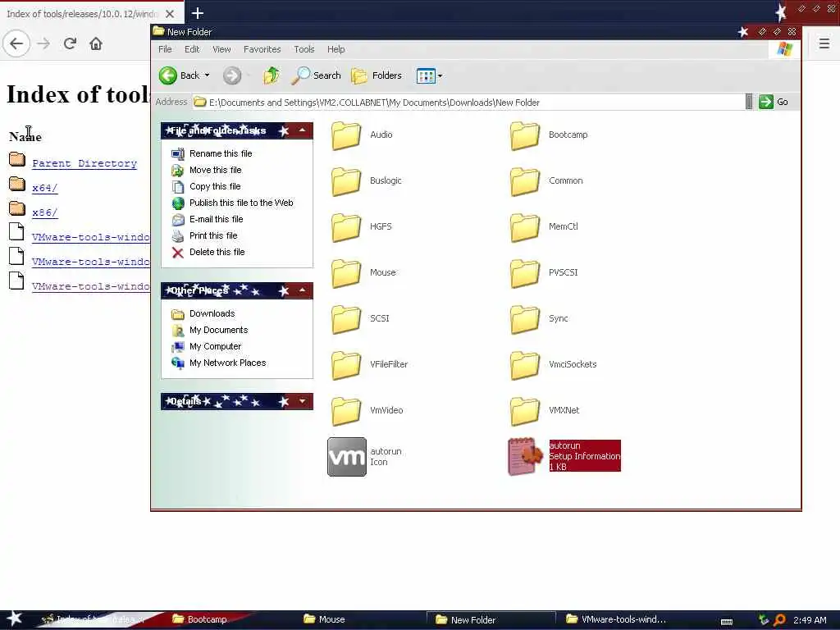The height and width of the screenshot is (630, 840).
Task: Expand the Details panel
Action: click(x=302, y=401)
